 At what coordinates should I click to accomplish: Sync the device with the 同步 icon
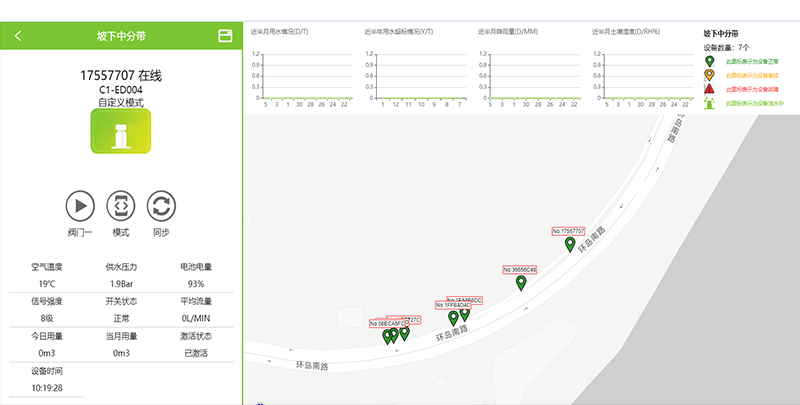pyautogui.click(x=161, y=206)
